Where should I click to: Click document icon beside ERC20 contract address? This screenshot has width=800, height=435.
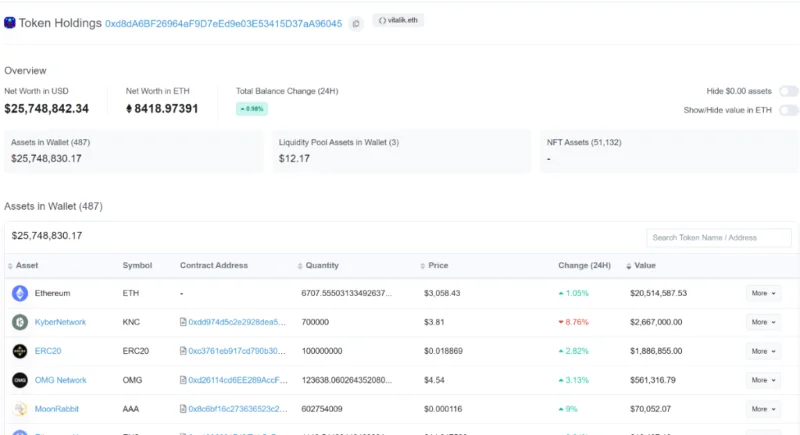[x=183, y=351]
